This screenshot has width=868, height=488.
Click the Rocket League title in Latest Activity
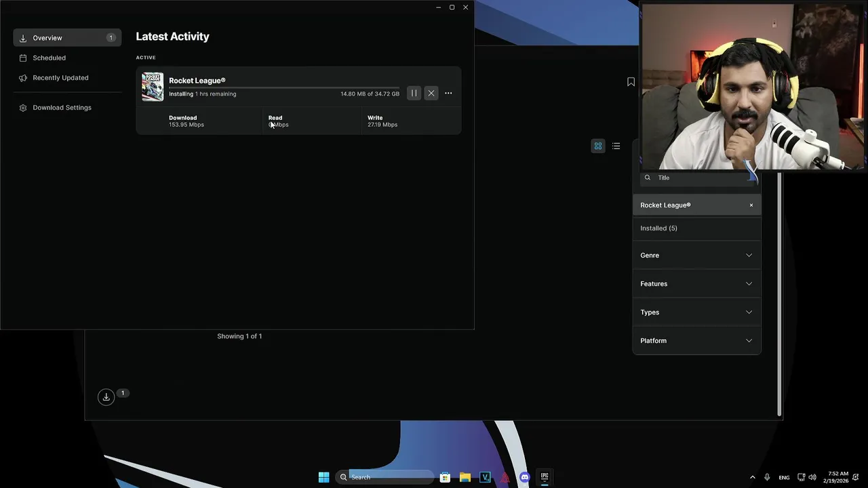(x=197, y=81)
